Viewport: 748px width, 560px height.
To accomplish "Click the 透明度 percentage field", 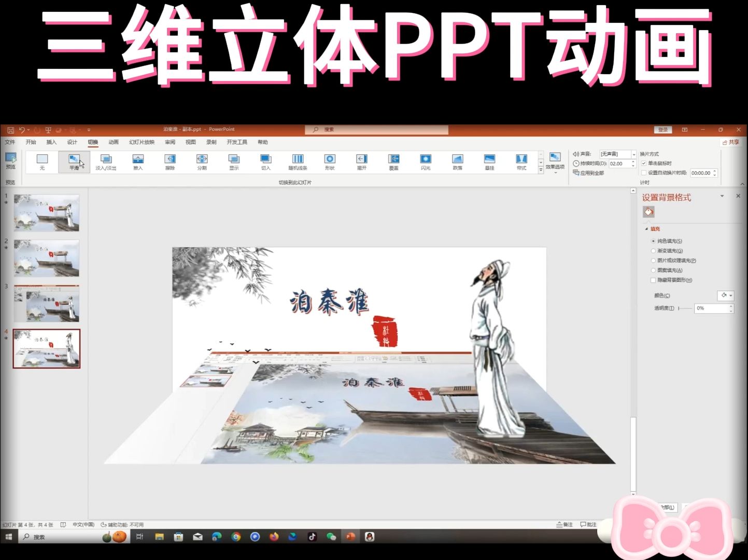I will [711, 309].
